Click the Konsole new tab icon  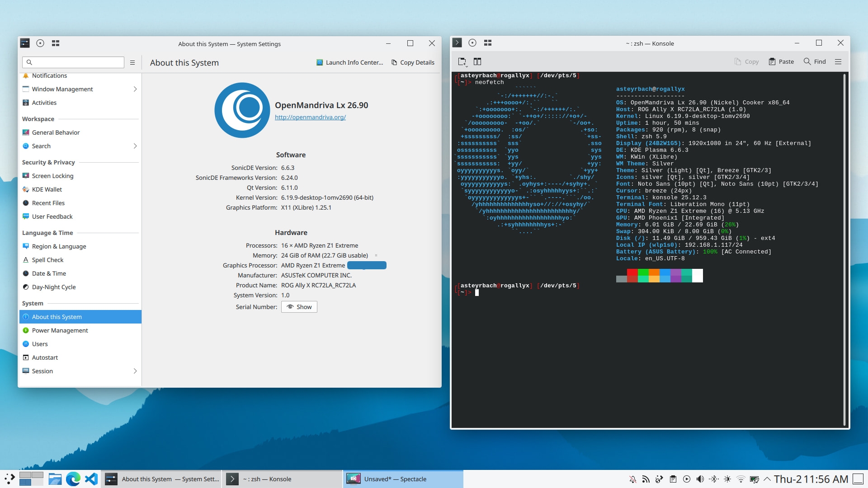pos(462,62)
